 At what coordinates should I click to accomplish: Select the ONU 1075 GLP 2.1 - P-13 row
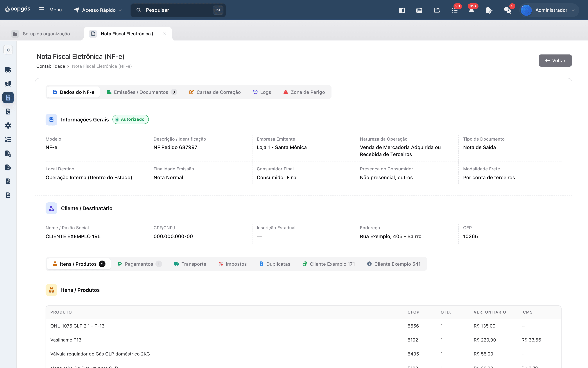tap(304, 326)
